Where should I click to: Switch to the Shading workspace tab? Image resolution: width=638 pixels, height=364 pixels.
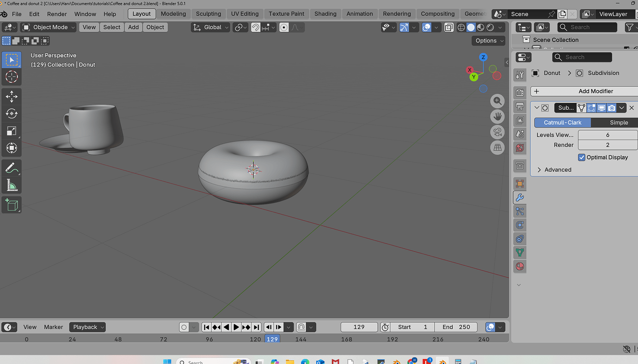coord(325,14)
